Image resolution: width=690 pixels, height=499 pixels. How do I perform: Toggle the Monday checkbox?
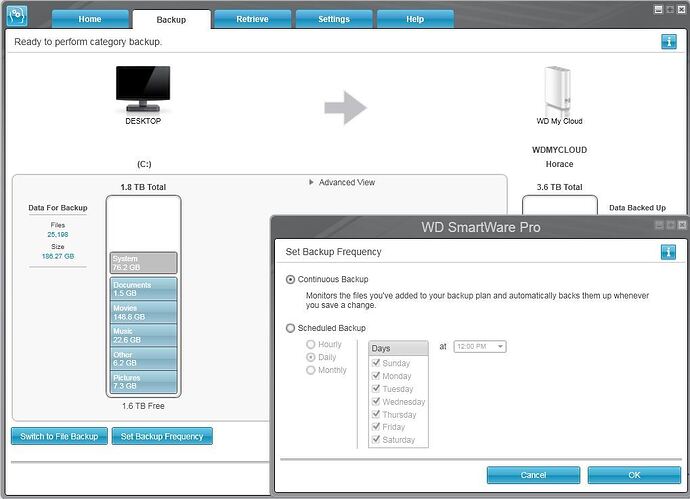[376, 376]
